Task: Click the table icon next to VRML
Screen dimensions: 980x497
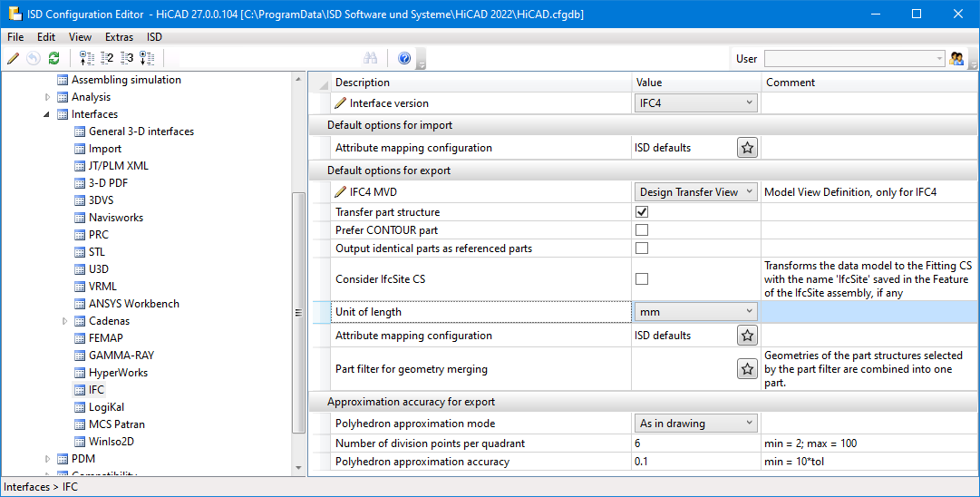Action: tap(80, 287)
